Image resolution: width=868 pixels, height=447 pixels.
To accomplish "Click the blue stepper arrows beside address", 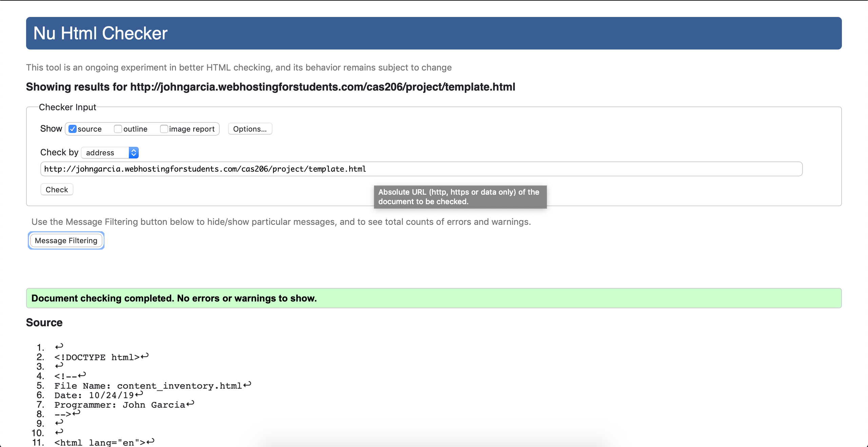I will click(134, 153).
